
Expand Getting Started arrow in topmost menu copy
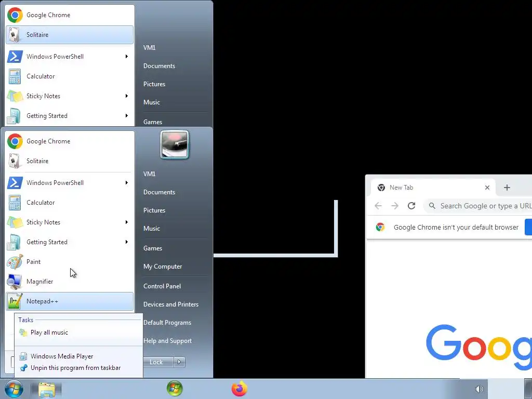pos(127,116)
